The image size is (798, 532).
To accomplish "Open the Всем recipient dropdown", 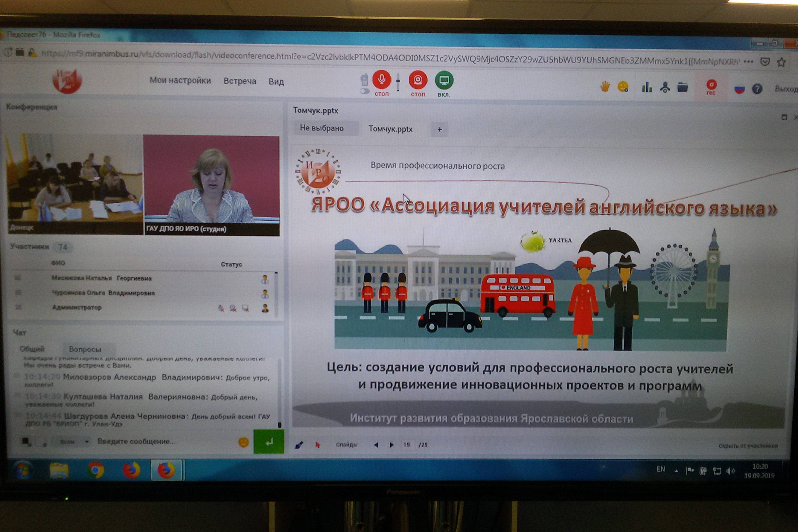I will tap(72, 441).
